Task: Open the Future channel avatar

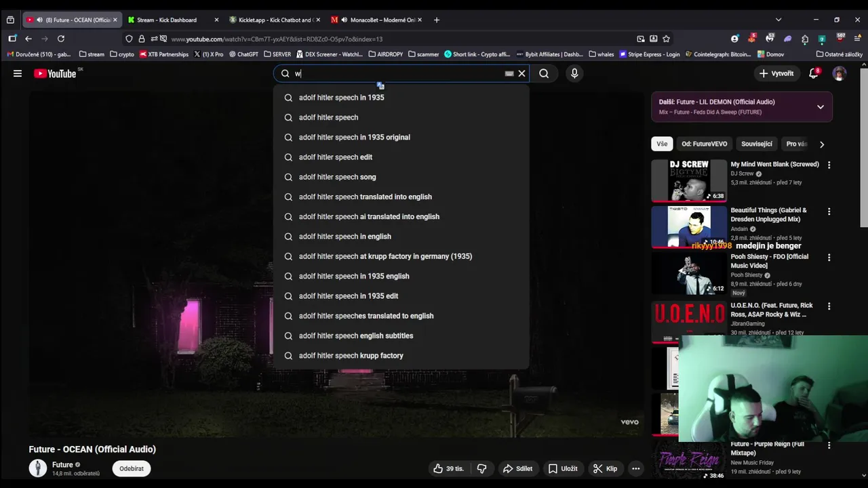Action: tap(38, 468)
